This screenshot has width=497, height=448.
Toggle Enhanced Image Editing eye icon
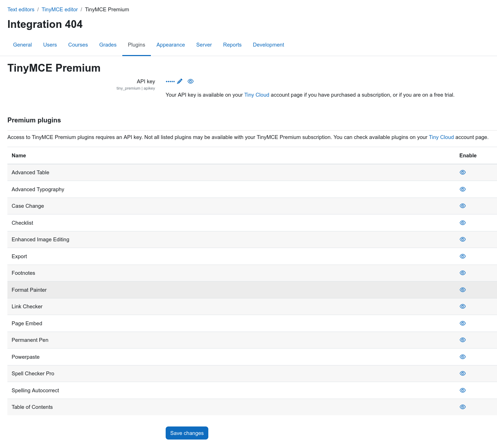coord(463,240)
